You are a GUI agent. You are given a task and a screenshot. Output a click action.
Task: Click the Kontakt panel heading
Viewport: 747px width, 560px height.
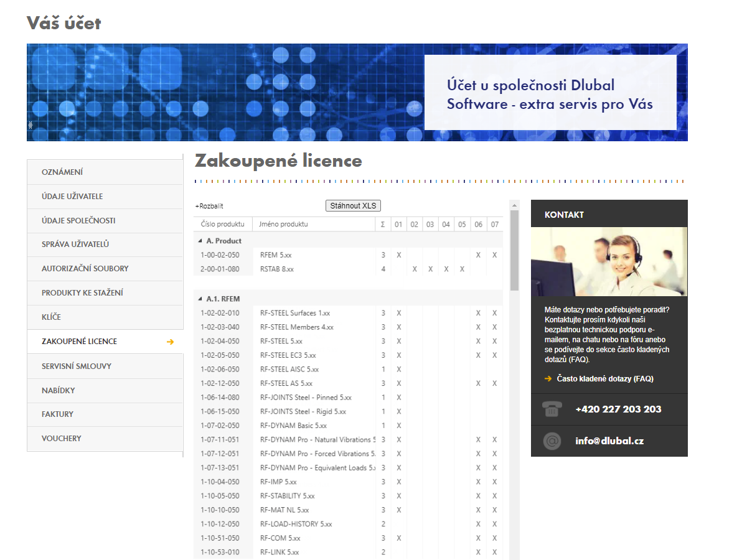pyautogui.click(x=564, y=215)
